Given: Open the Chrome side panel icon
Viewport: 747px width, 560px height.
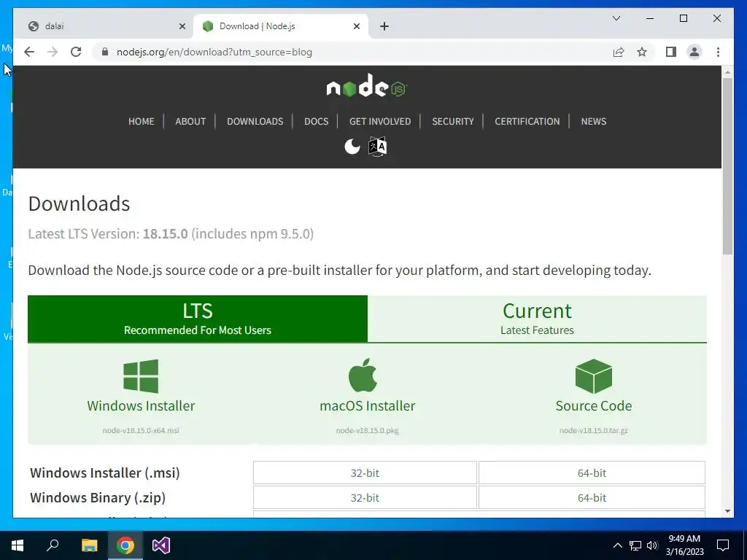Looking at the screenshot, I should [x=671, y=52].
